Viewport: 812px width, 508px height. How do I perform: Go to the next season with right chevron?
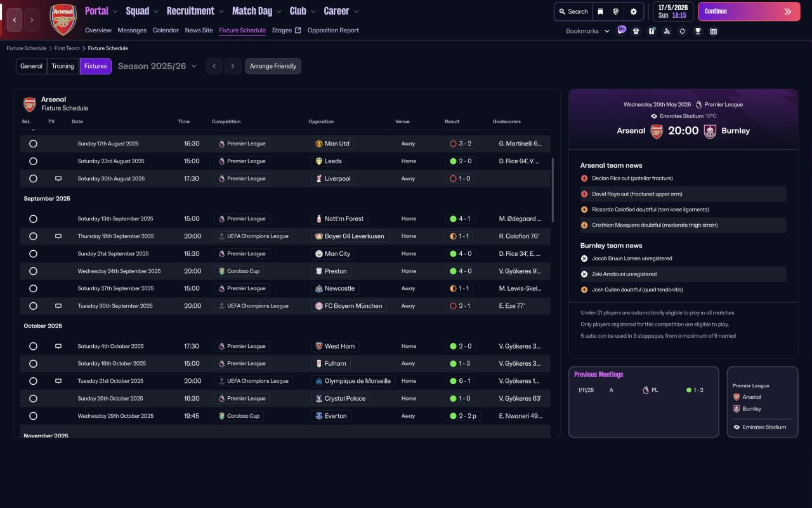coord(233,66)
